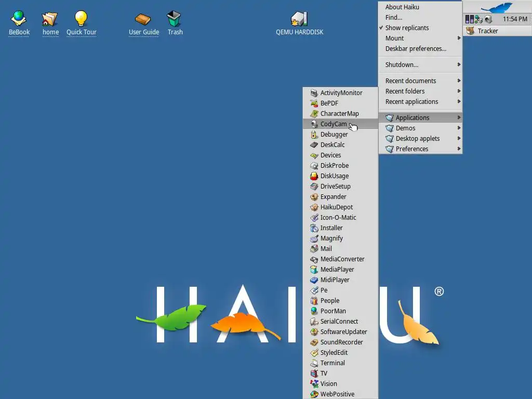Open DiskUsage application
Screen dimensions: 532x399
340,176
